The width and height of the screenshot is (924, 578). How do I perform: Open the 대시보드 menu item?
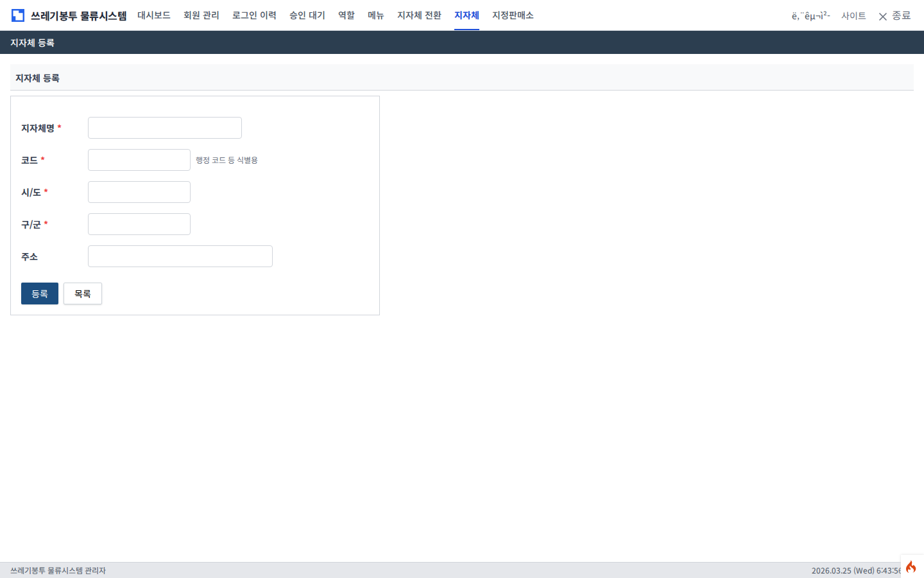(154, 15)
